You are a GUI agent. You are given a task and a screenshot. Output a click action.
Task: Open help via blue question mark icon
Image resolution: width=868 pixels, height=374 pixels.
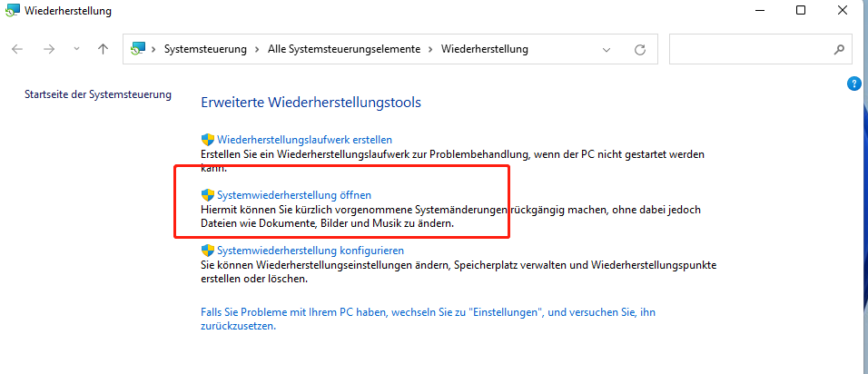853,84
